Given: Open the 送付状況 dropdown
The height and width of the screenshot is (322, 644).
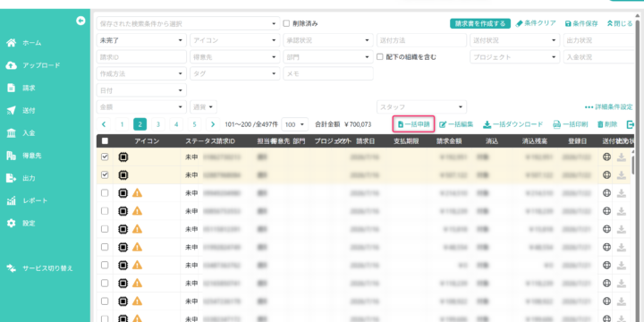Looking at the screenshot, I should point(515,40).
